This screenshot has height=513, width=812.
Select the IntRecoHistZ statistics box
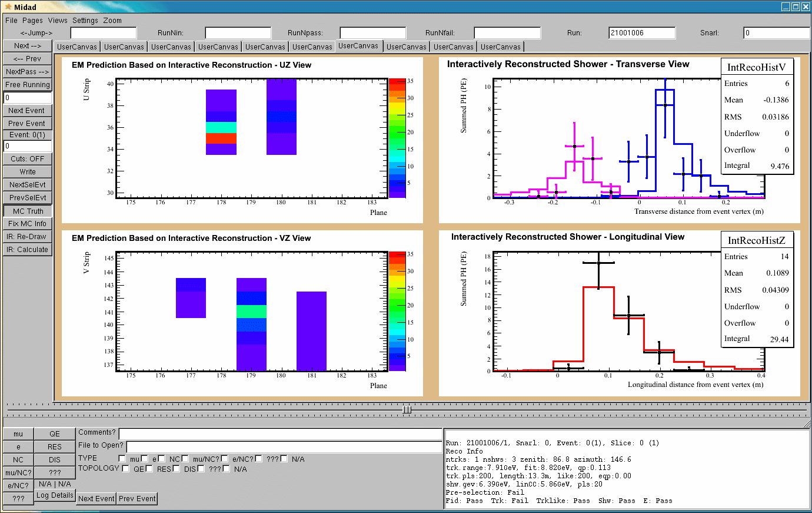click(757, 289)
